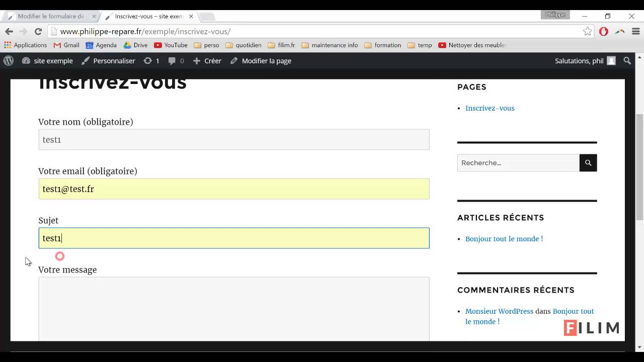This screenshot has height=362, width=644.
Task: Open the Nettoyer des meubles bookmark
Action: 472,45
